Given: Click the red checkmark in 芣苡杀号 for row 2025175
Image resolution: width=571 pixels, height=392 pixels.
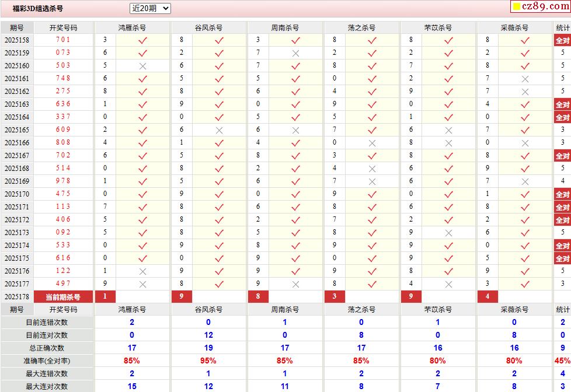Looking at the screenshot, I should 448,258.
